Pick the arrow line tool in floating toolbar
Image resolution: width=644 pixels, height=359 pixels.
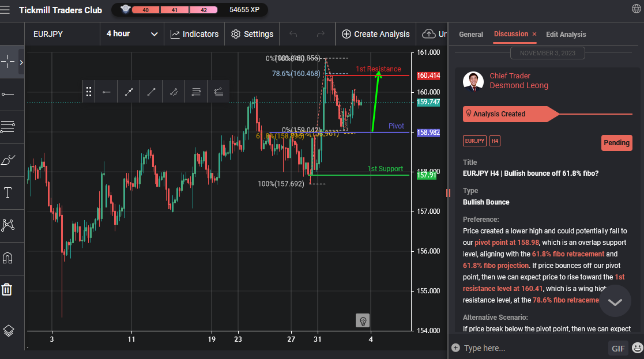tap(129, 92)
